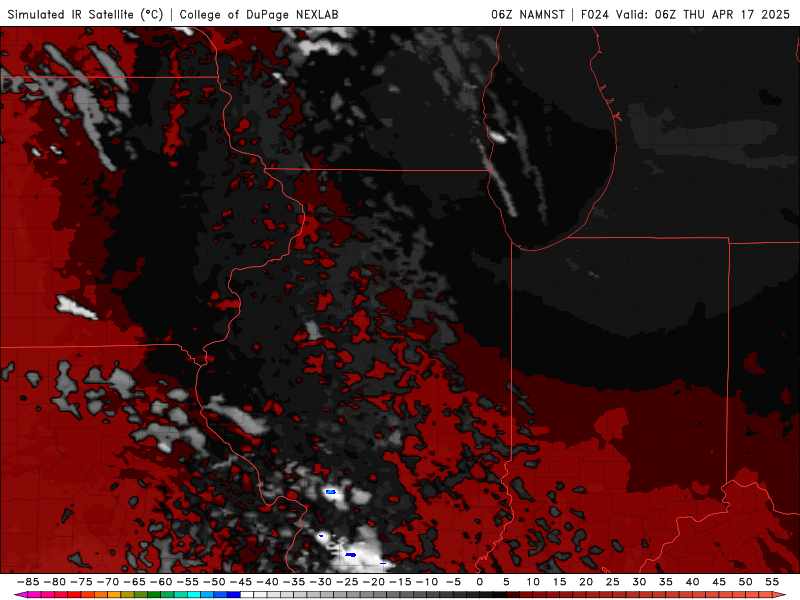This screenshot has height=600, width=800.
Task: Click the 15 label on the color scale
Action: [x=559, y=582]
